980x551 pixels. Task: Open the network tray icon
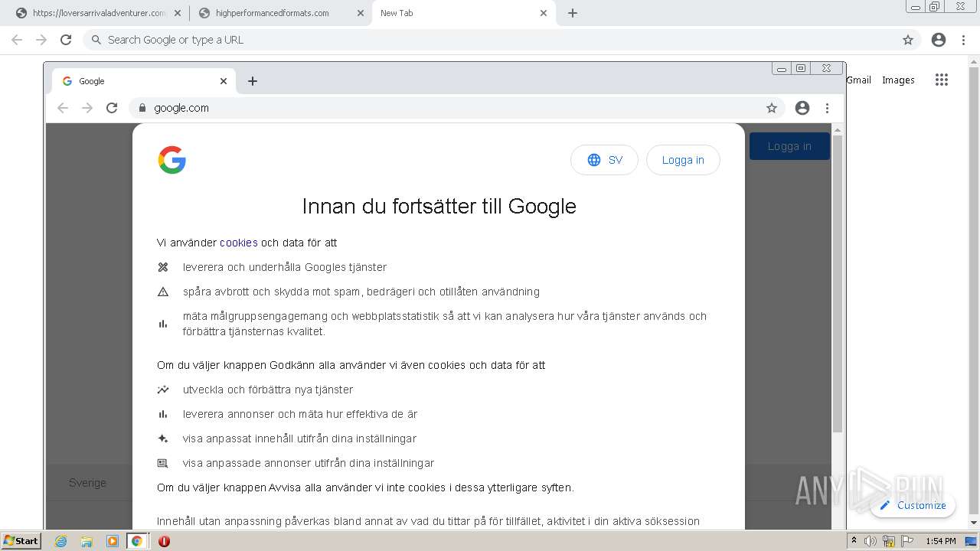[x=889, y=541]
